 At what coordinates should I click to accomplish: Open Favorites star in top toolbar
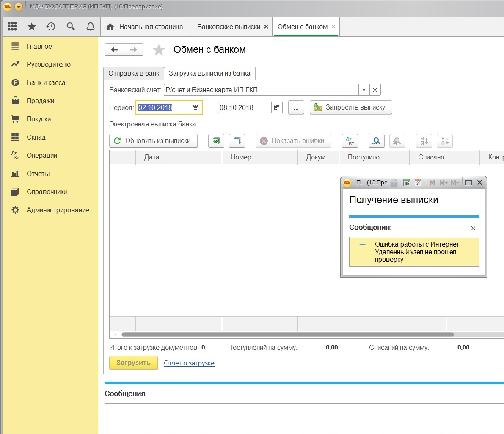(x=32, y=27)
